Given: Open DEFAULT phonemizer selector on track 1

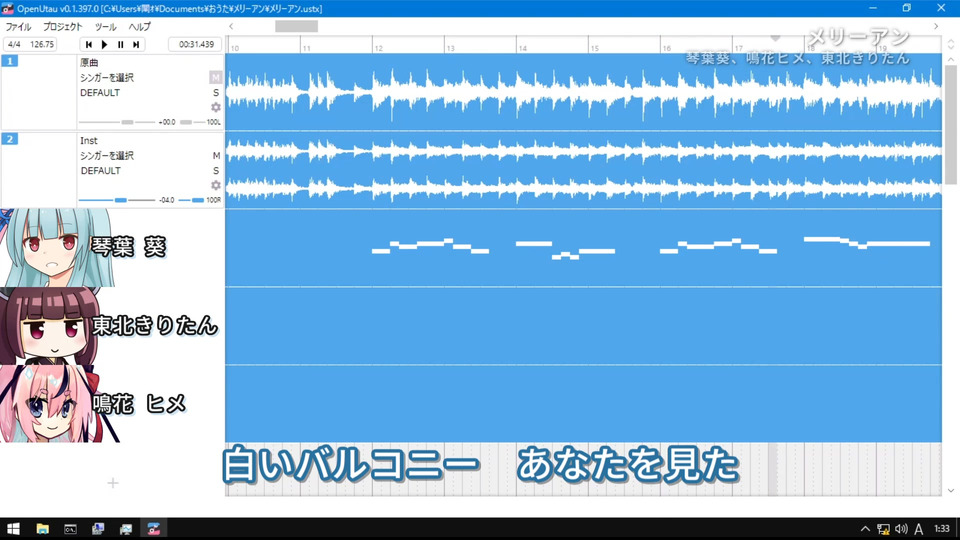Looking at the screenshot, I should [x=100, y=92].
